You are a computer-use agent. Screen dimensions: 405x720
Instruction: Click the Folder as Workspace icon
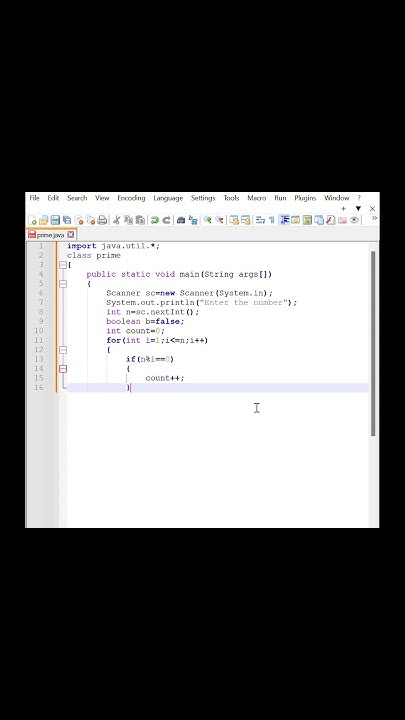tap(343, 220)
